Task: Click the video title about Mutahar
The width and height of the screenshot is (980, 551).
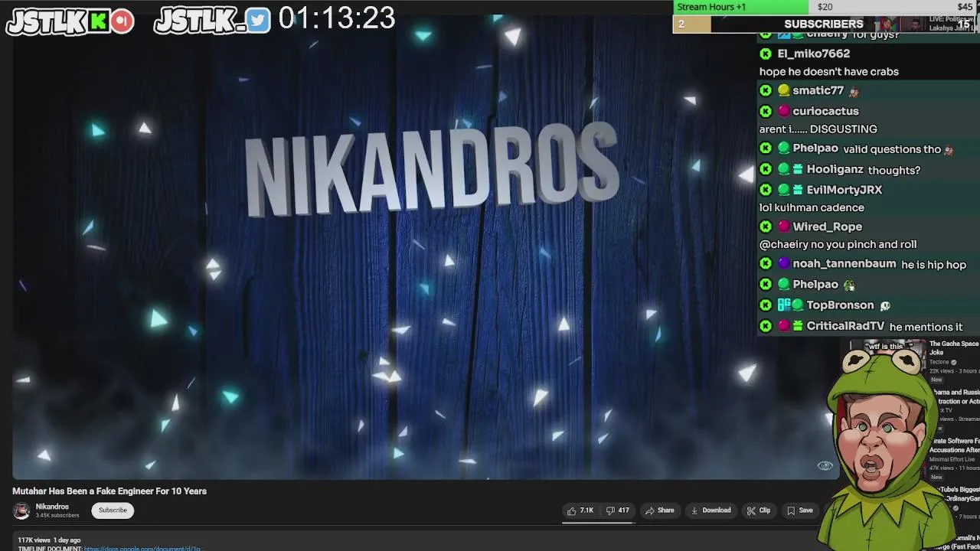Action: (109, 491)
